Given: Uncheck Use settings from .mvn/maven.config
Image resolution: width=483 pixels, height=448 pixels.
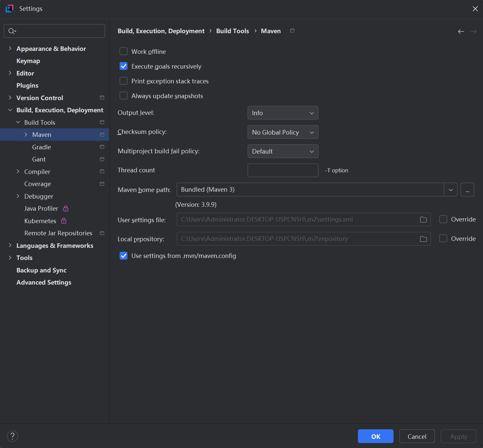Looking at the screenshot, I should click(124, 256).
